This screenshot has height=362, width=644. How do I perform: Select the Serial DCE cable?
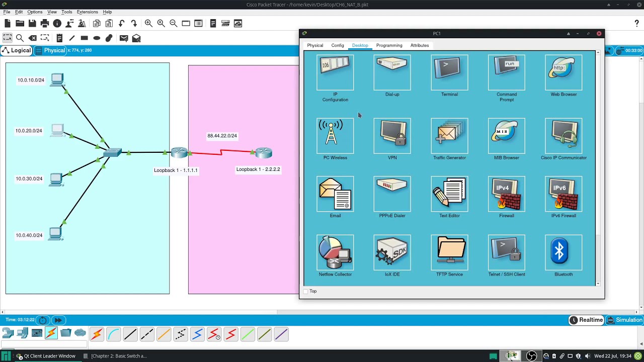(214, 334)
